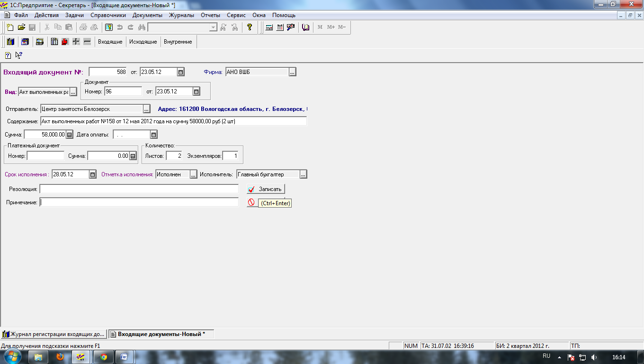Click the Содержание text field
Image resolution: width=644 pixels, height=364 pixels.
[173, 121]
